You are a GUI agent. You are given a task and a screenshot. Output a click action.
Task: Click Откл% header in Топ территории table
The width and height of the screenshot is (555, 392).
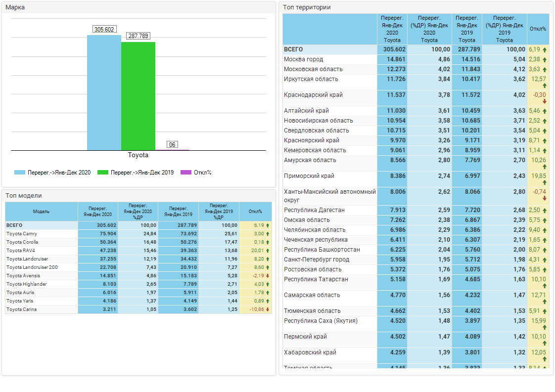tap(538, 29)
